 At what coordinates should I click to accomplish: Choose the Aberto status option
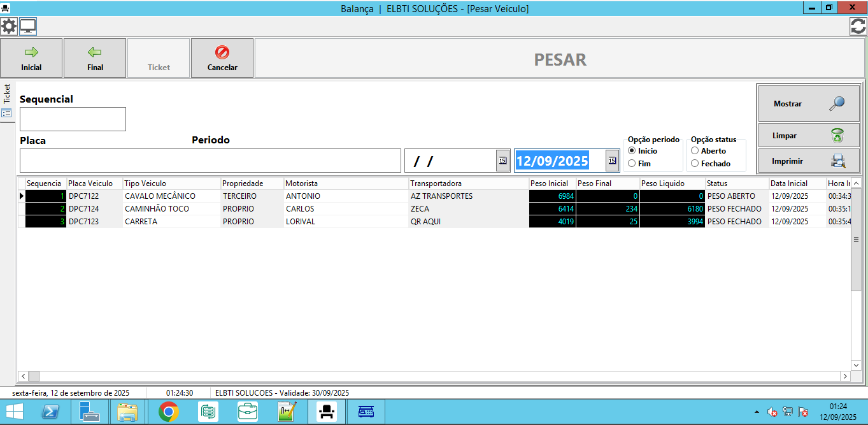pyautogui.click(x=695, y=151)
